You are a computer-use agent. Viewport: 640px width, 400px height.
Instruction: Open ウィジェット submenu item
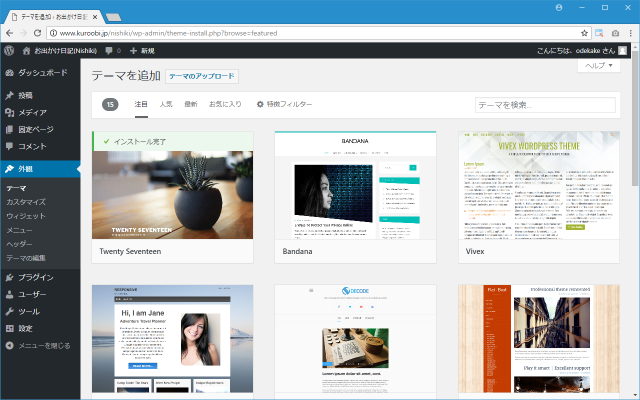click(x=26, y=216)
